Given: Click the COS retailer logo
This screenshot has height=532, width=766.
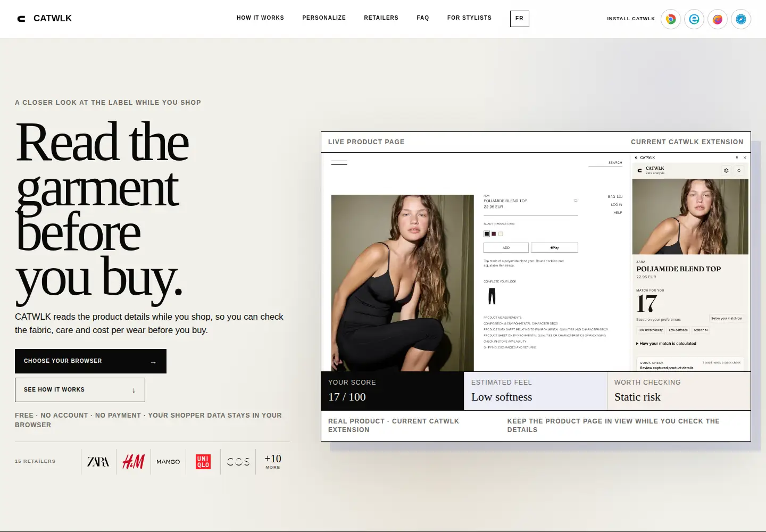Looking at the screenshot, I should 238,462.
